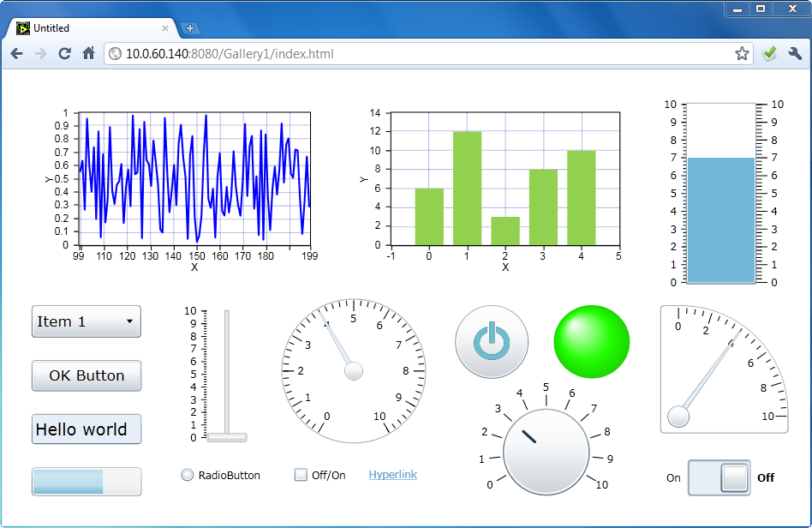Image resolution: width=812 pixels, height=528 pixels.
Task: Click the vertical slider thumb handle
Action: (x=227, y=437)
